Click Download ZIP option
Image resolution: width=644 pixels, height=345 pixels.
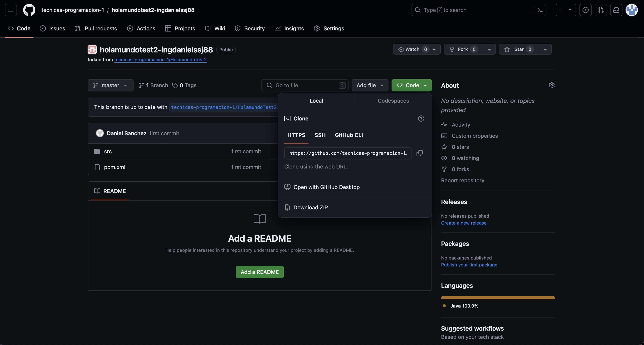coord(310,207)
